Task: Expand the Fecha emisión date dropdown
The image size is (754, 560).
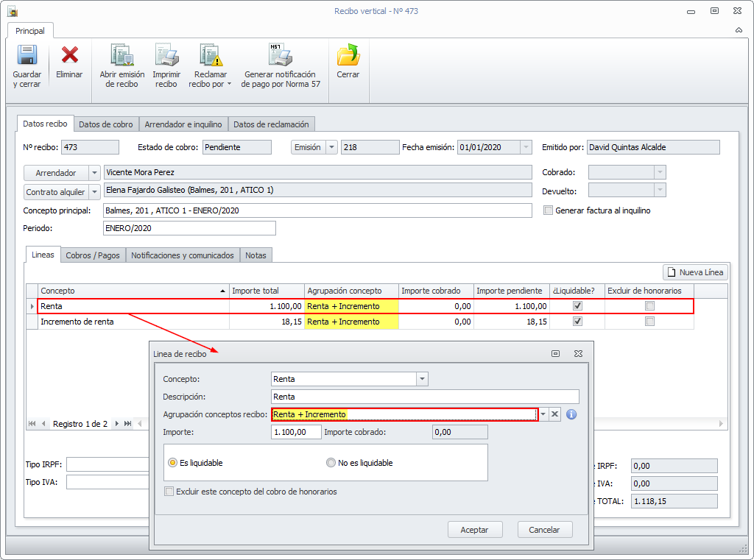Action: [526, 147]
